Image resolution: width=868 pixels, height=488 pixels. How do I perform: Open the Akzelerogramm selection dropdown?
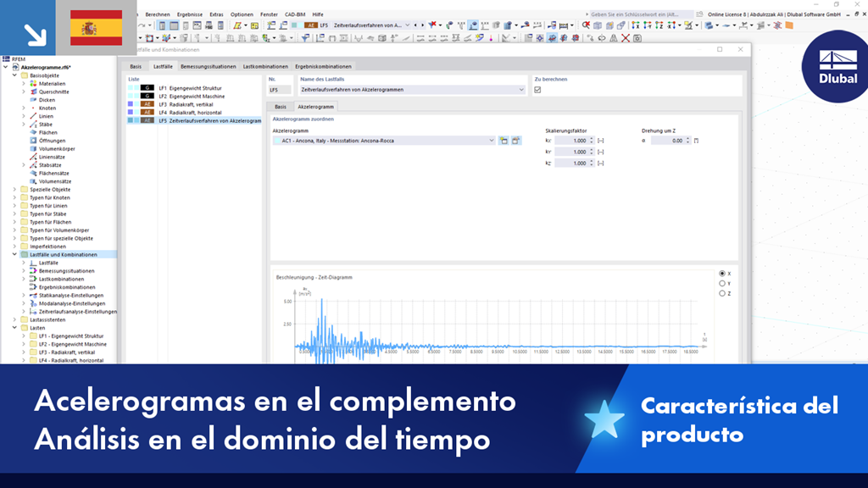pos(491,141)
